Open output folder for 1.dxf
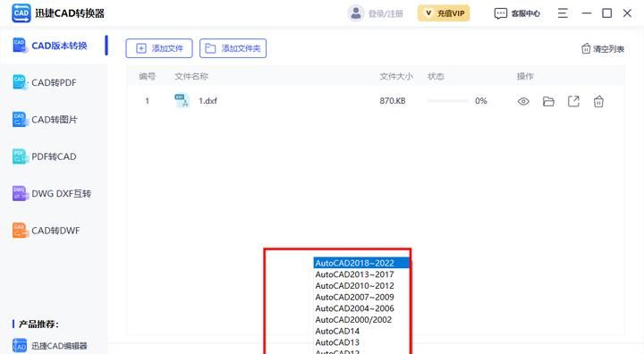 [x=548, y=101]
